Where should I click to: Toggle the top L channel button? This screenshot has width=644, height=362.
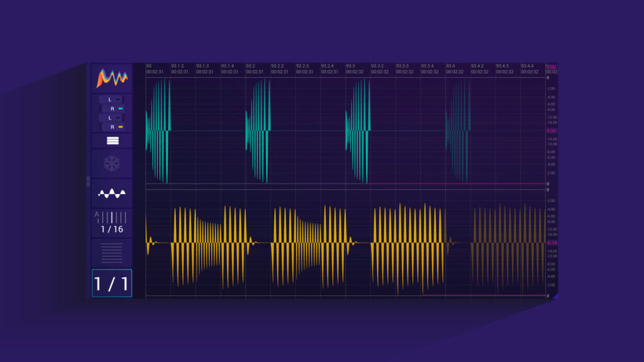tap(111, 99)
